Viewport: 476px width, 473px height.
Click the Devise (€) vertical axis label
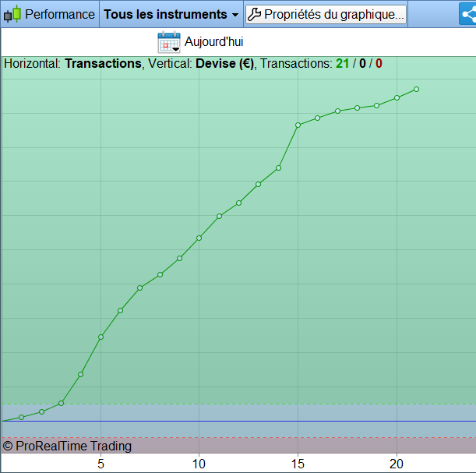point(224,63)
